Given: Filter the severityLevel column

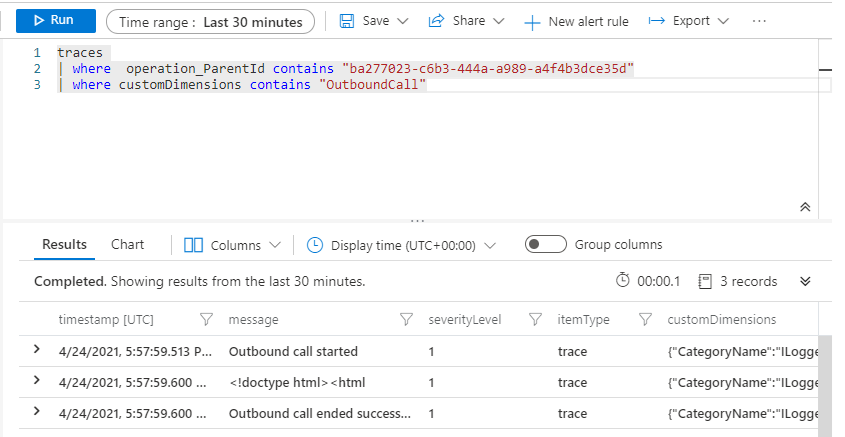Looking at the screenshot, I should 535,320.
